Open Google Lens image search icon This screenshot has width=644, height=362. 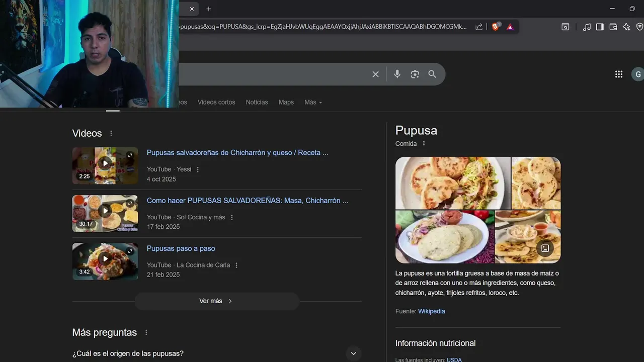pos(415,74)
